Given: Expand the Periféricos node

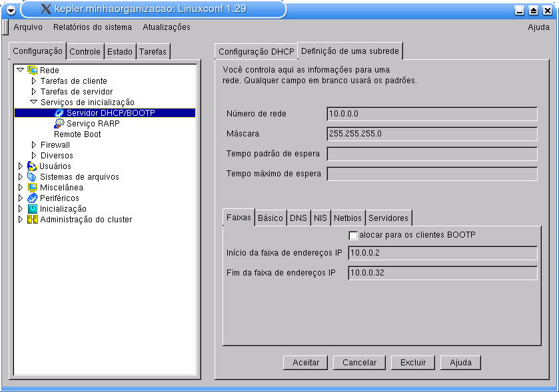Looking at the screenshot, I should pyautogui.click(x=20, y=198).
